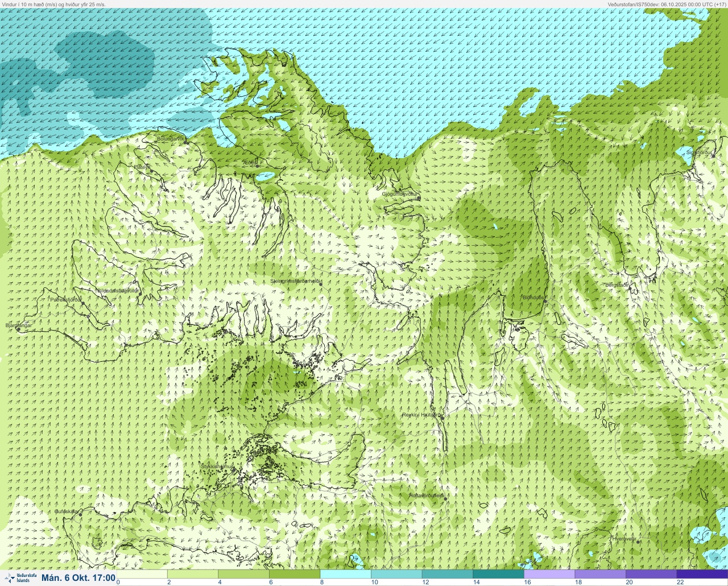The width and height of the screenshot is (728, 586).
Task: Click the Stykkishólmur station label
Action: [x=217, y=467]
